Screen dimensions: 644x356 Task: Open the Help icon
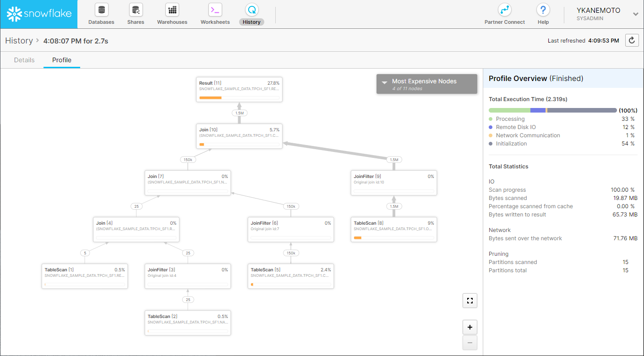click(543, 10)
